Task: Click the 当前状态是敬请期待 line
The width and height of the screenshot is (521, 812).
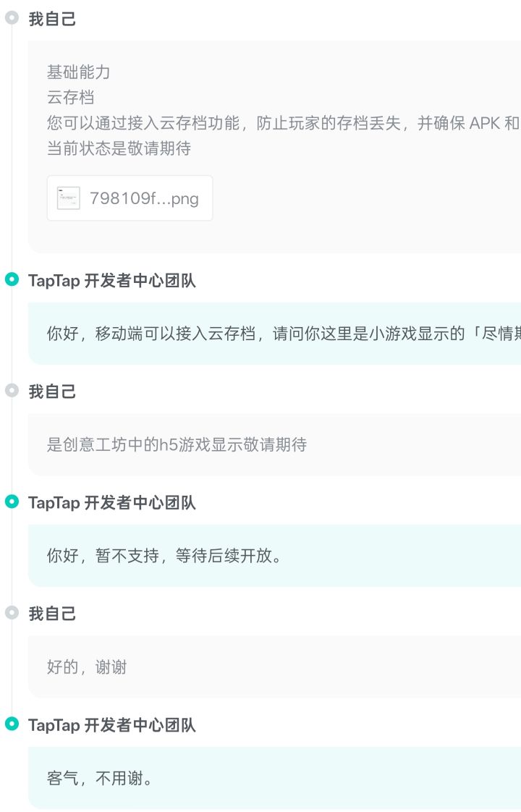Action: (x=119, y=148)
